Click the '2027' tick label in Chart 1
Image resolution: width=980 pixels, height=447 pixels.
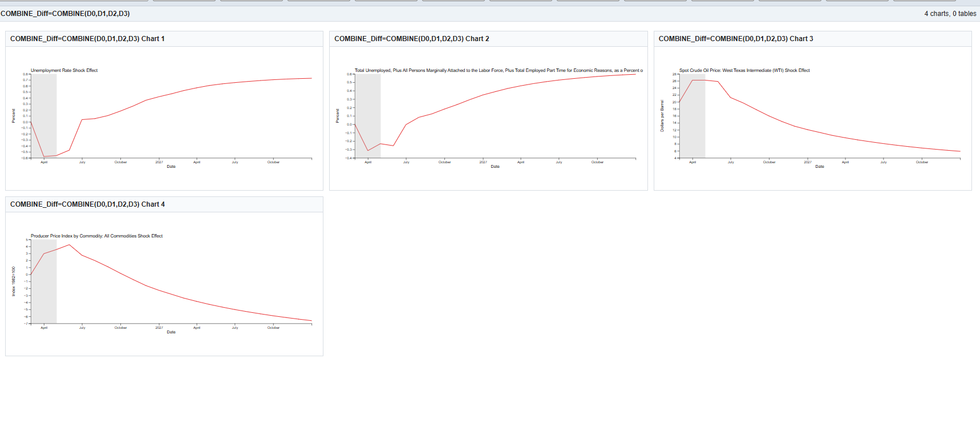point(159,162)
